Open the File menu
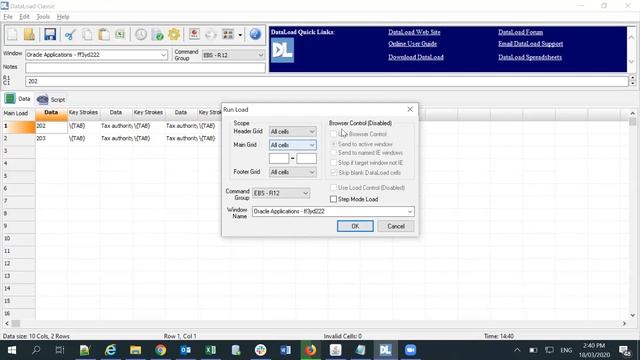 click(8, 17)
